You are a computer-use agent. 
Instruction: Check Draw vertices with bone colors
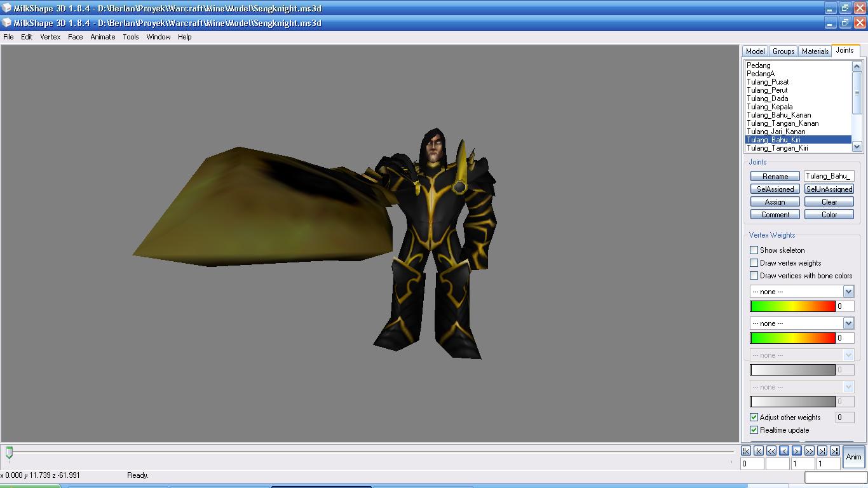click(x=754, y=276)
